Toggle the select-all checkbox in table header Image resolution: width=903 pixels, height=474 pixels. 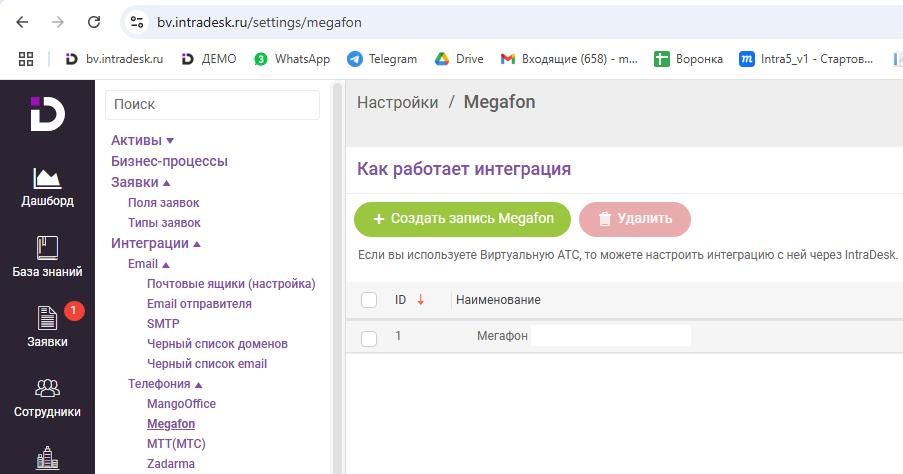[x=369, y=300]
